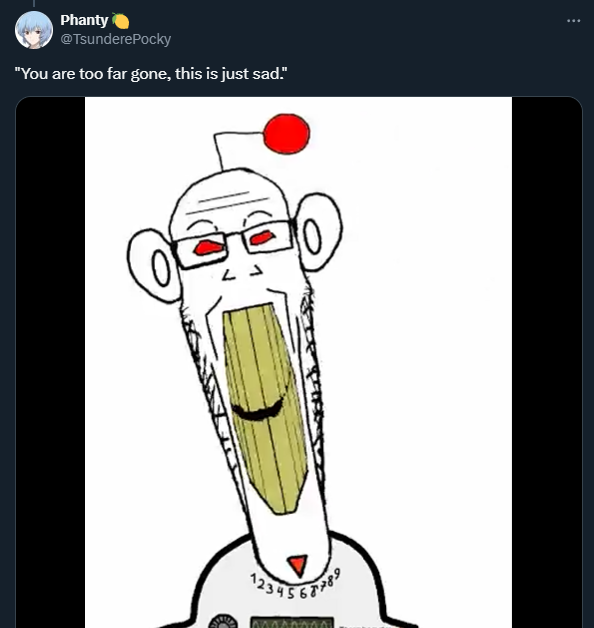The width and height of the screenshot is (594, 628).
Task: Click the red triangle on the character's chin
Action: [x=298, y=565]
